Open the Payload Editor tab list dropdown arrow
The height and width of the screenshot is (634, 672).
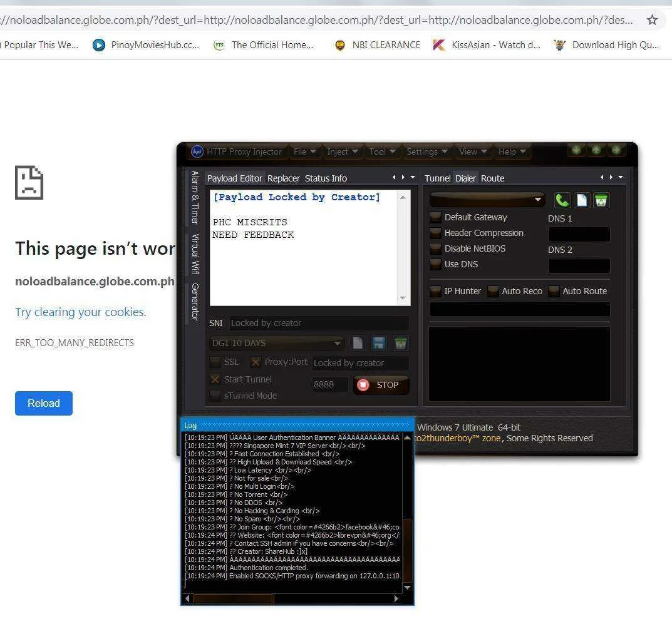click(x=413, y=177)
